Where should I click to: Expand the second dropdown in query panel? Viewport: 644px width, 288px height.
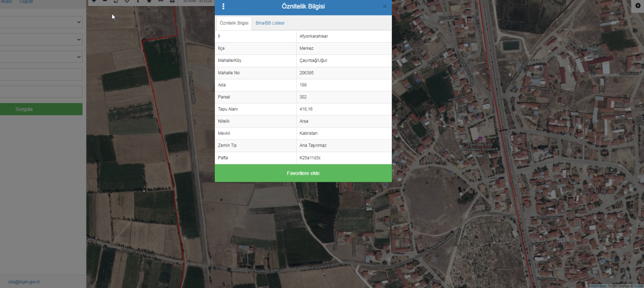41,40
